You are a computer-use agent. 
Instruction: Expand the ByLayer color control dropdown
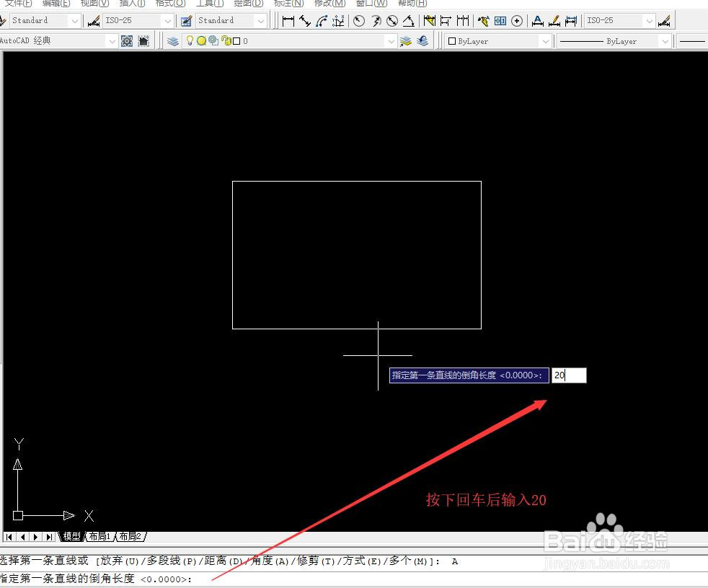pos(546,41)
